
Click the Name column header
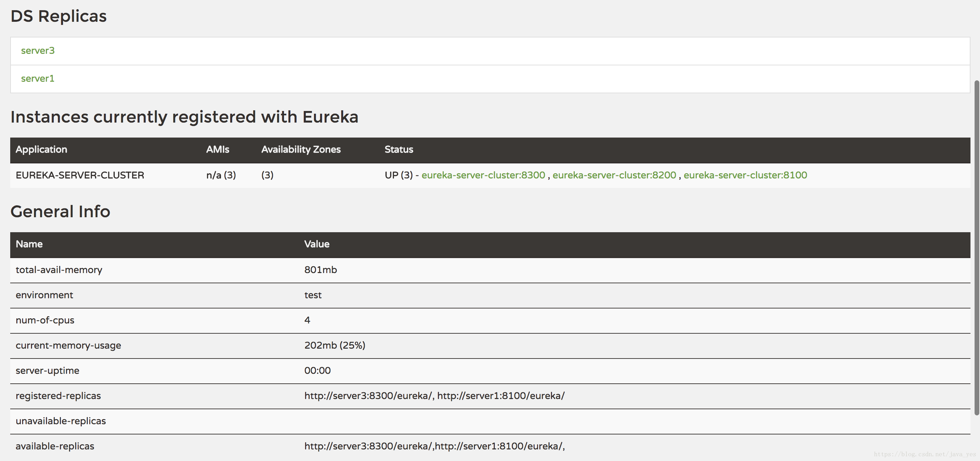[29, 244]
